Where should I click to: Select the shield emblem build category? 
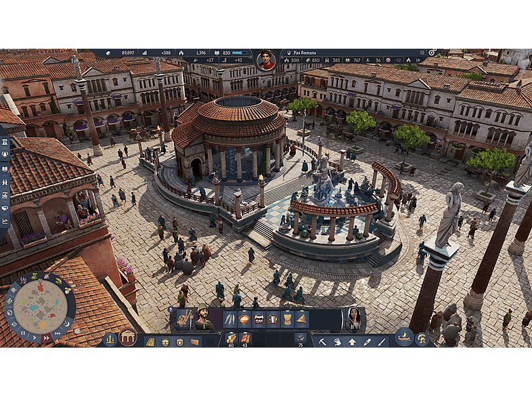pyautogui.click(x=180, y=342)
